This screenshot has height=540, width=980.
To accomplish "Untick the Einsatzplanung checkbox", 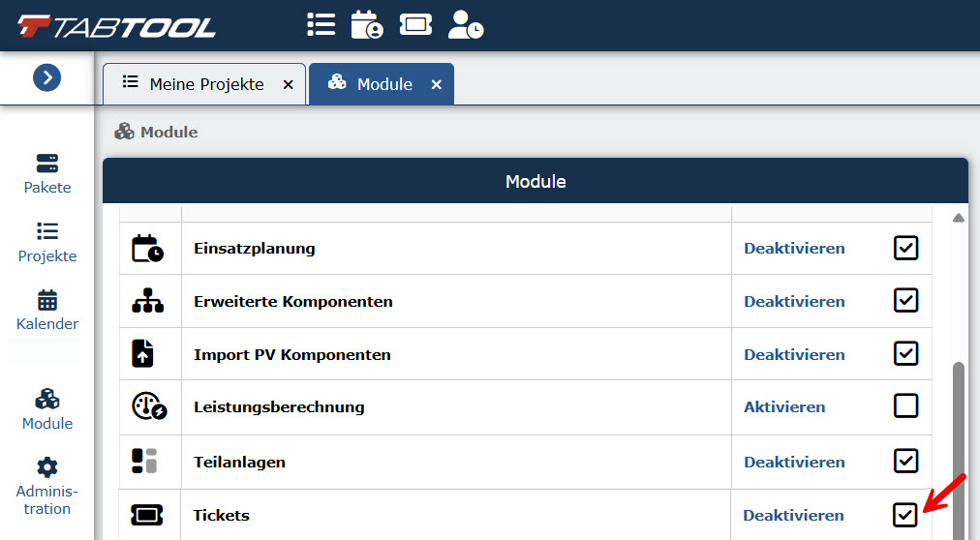I will (905, 248).
